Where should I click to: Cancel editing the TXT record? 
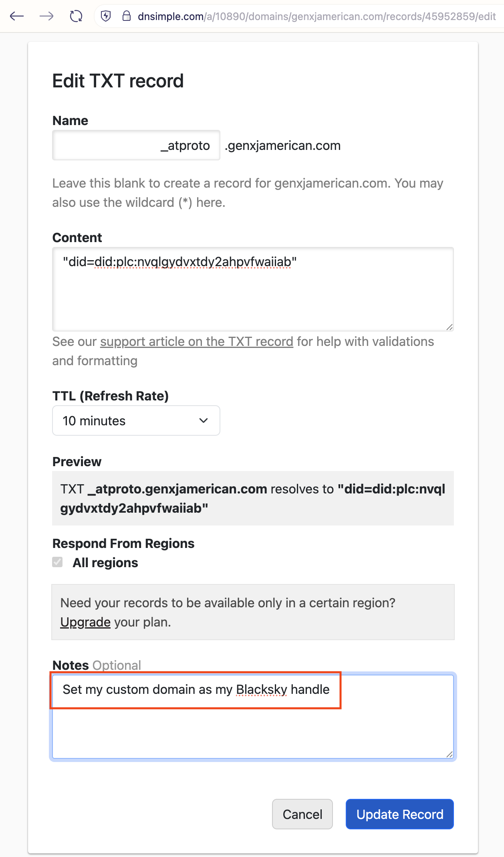302,814
